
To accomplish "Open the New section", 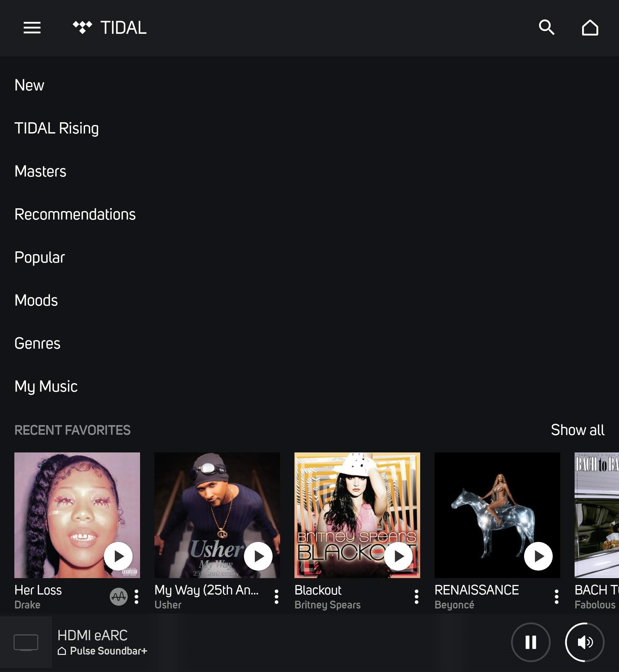I will coord(29,85).
